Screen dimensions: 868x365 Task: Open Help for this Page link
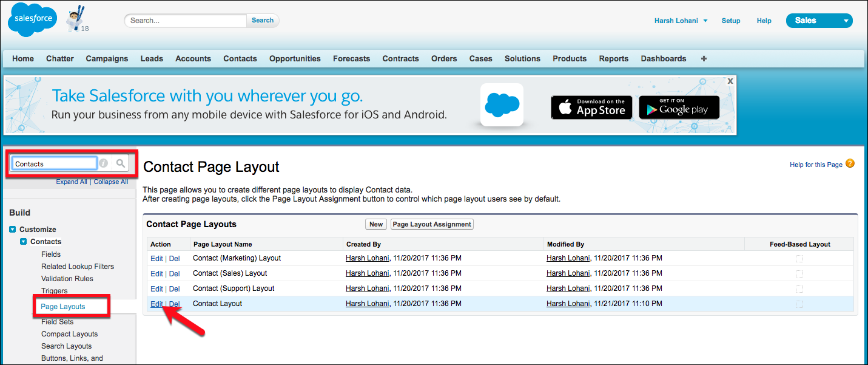click(816, 165)
